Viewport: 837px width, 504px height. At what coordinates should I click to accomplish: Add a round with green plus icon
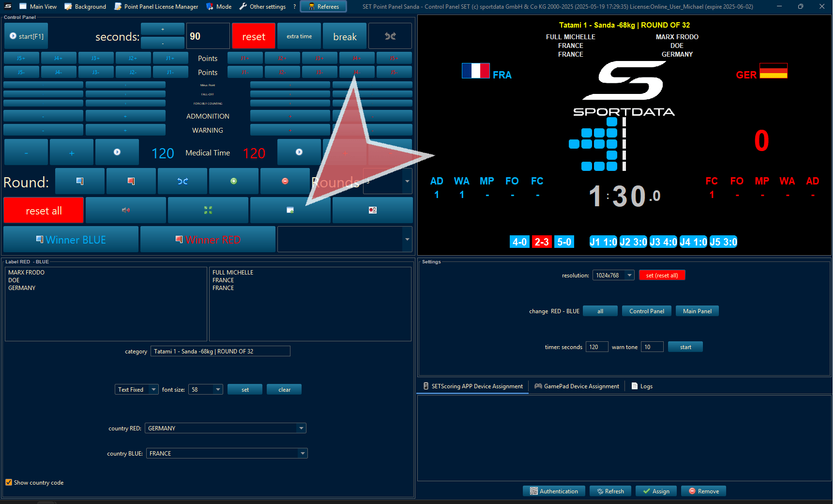point(234,181)
